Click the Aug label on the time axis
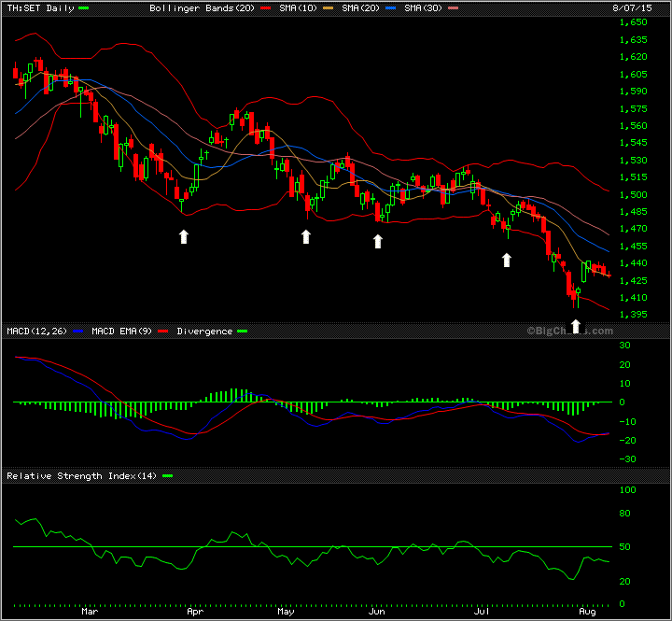This screenshot has width=672, height=621. pyautogui.click(x=587, y=611)
